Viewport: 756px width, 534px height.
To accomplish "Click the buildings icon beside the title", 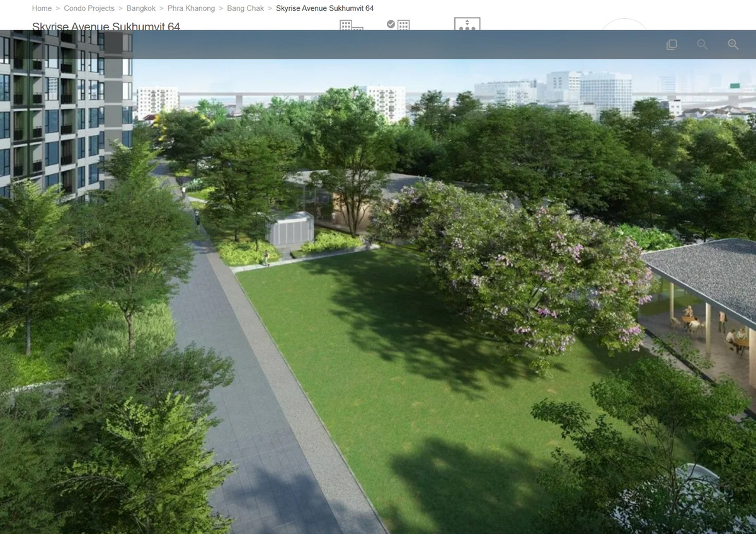I will (x=351, y=25).
